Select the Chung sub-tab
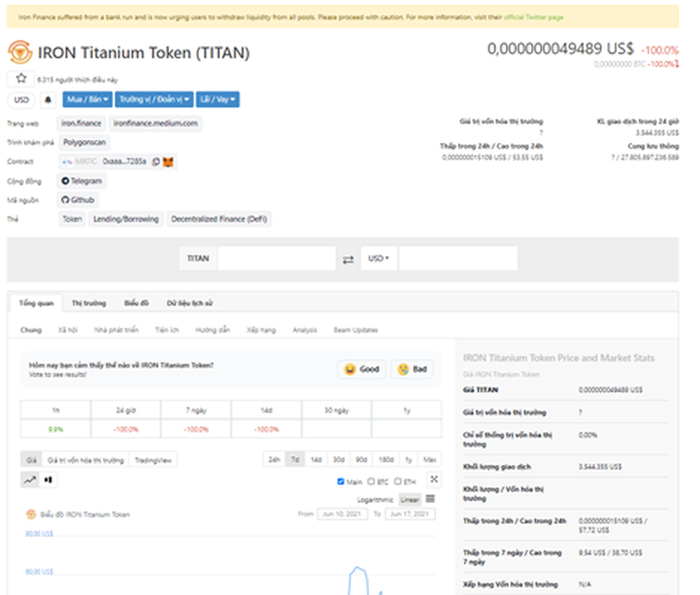Viewport: 700px width, 595px height. (30, 330)
